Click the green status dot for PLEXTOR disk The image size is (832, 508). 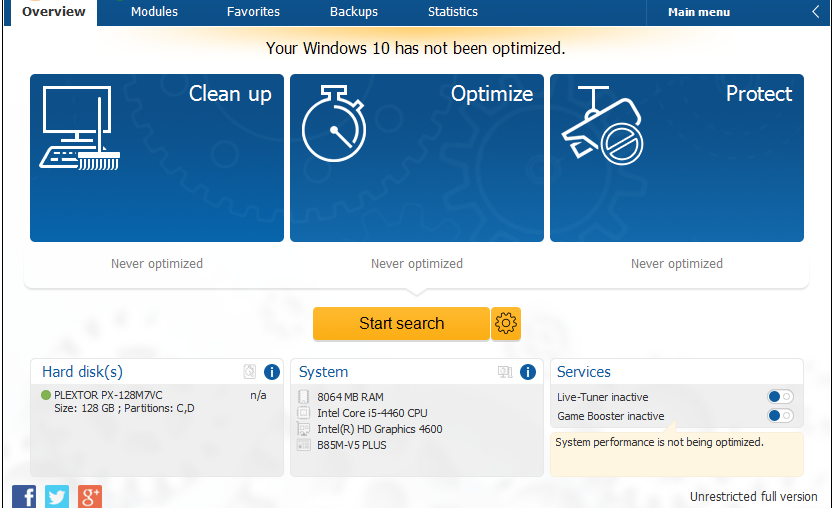pyautogui.click(x=46, y=395)
